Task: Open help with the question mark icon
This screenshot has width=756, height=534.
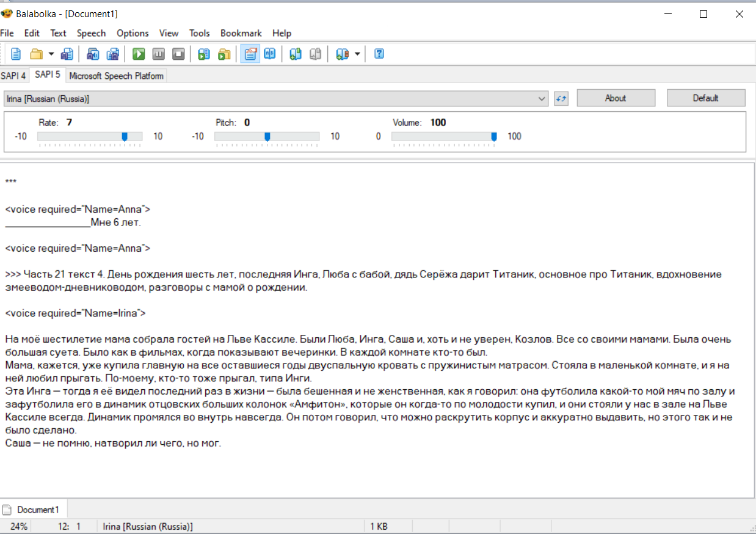Action: coord(379,54)
